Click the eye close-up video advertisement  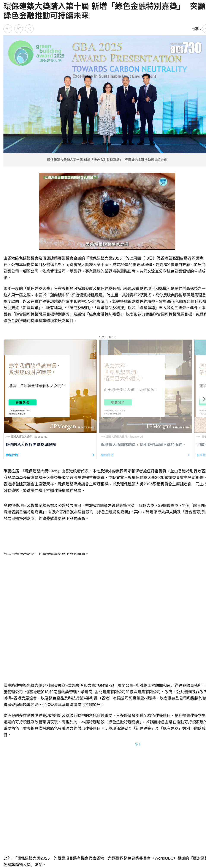[107, 211]
